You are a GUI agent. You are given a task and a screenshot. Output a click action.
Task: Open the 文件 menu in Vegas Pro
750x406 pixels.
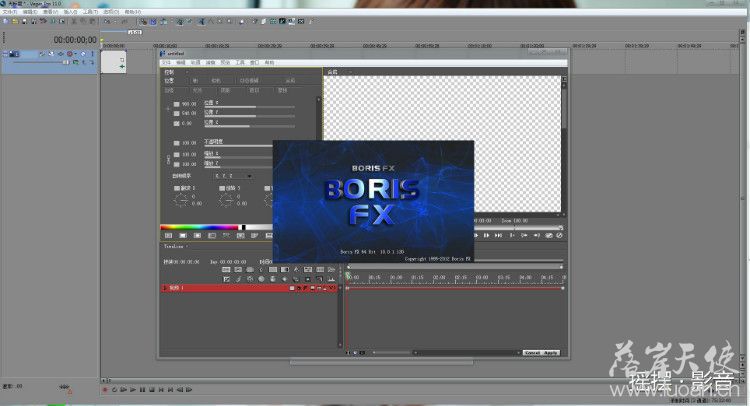click(x=10, y=11)
